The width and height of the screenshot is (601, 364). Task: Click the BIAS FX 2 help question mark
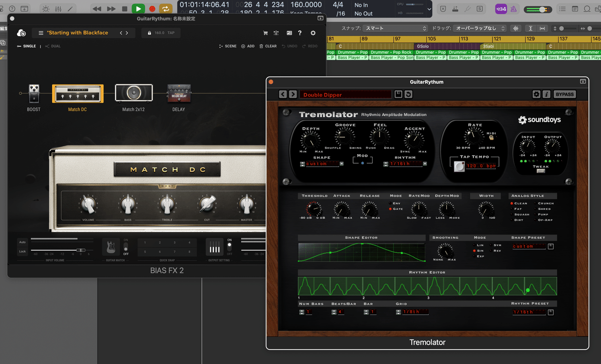point(299,32)
